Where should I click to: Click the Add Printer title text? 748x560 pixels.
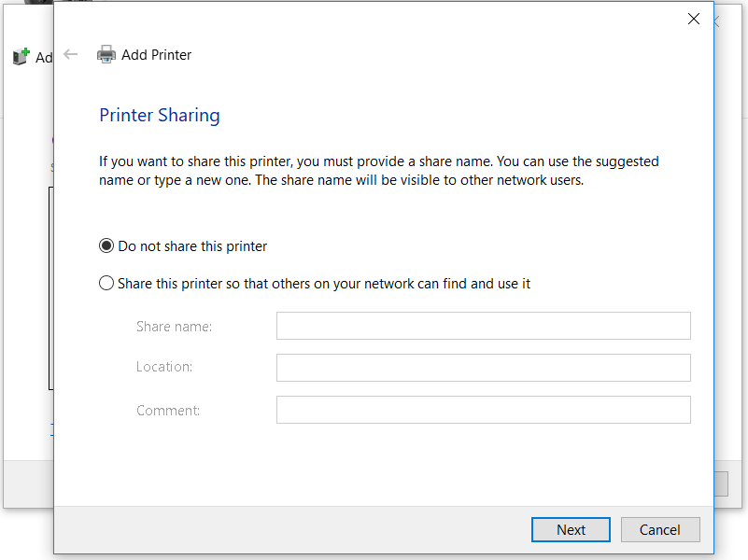click(156, 54)
